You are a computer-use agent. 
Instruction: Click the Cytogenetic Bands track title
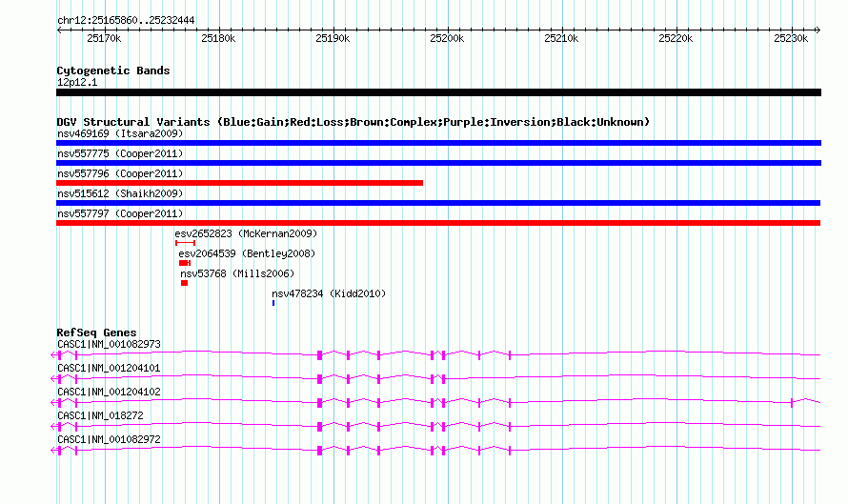click(113, 71)
